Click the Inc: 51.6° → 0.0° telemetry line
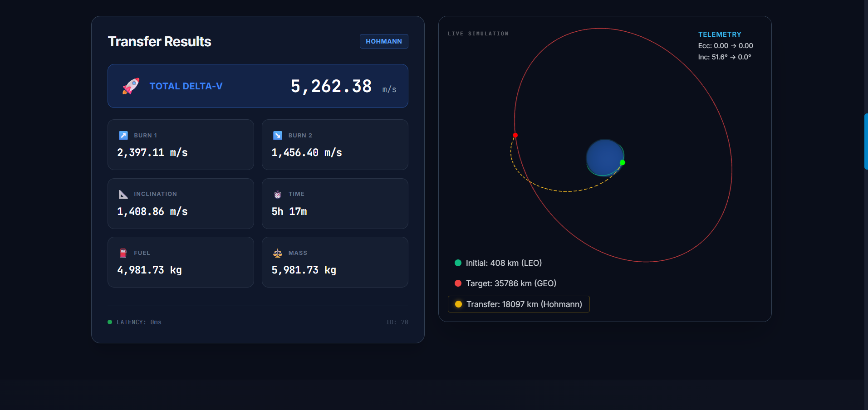 click(725, 57)
